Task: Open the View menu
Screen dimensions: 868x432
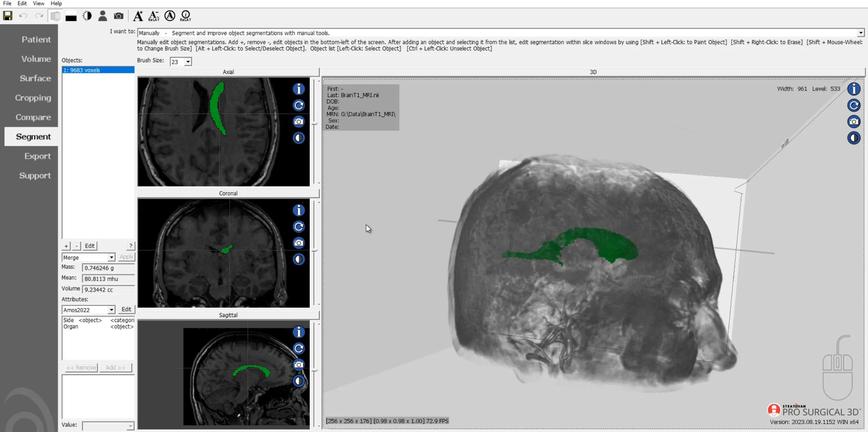Action: (38, 3)
